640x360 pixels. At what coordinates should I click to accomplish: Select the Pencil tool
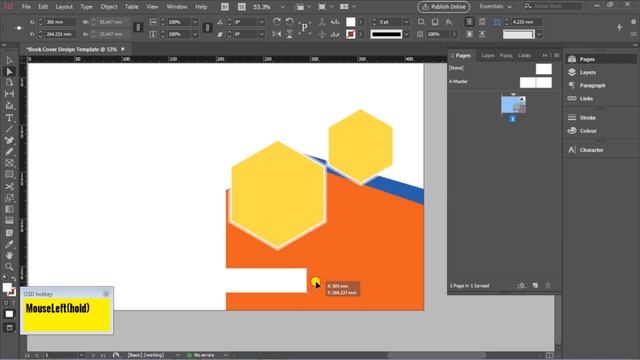(9, 151)
